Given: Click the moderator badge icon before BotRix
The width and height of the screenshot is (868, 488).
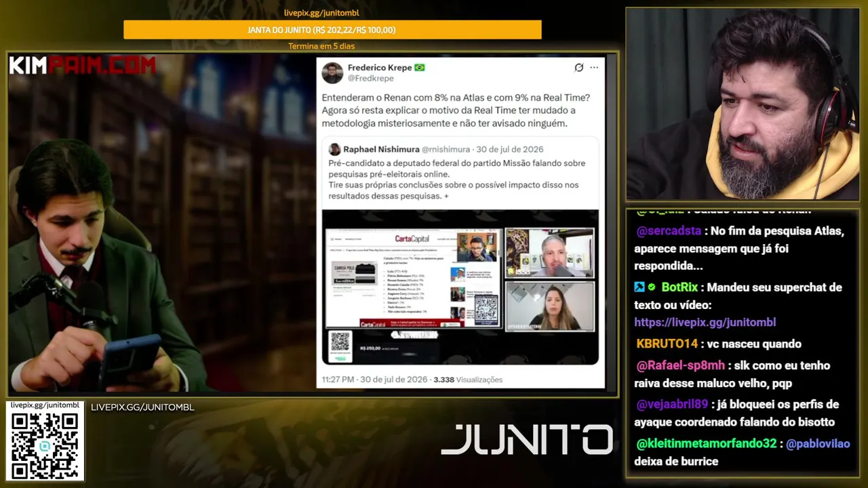Looking at the screenshot, I should (x=639, y=287).
